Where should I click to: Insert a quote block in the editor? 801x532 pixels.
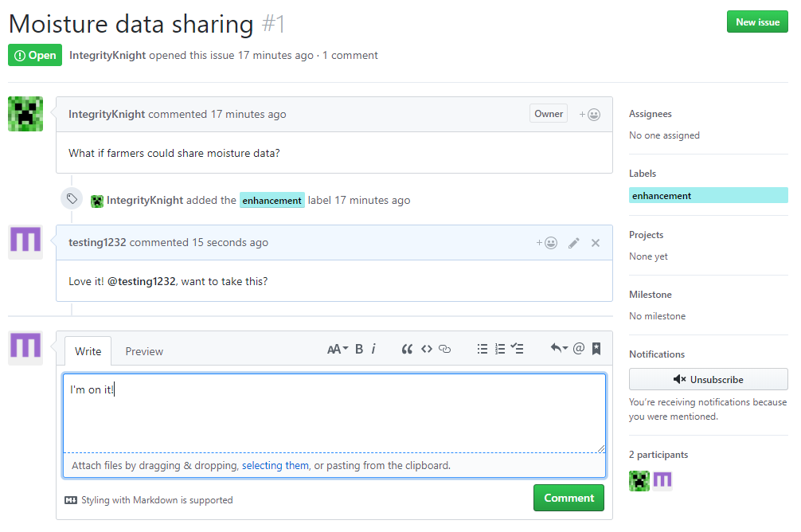pos(407,348)
